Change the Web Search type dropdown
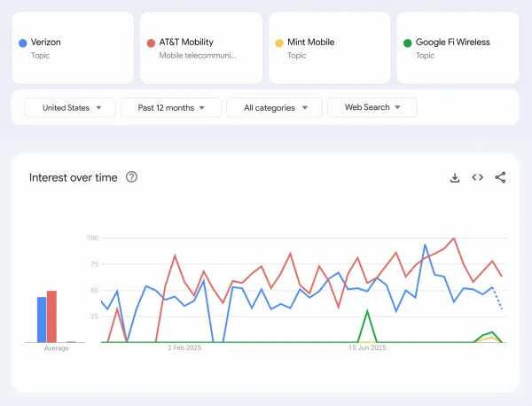 pyautogui.click(x=372, y=107)
